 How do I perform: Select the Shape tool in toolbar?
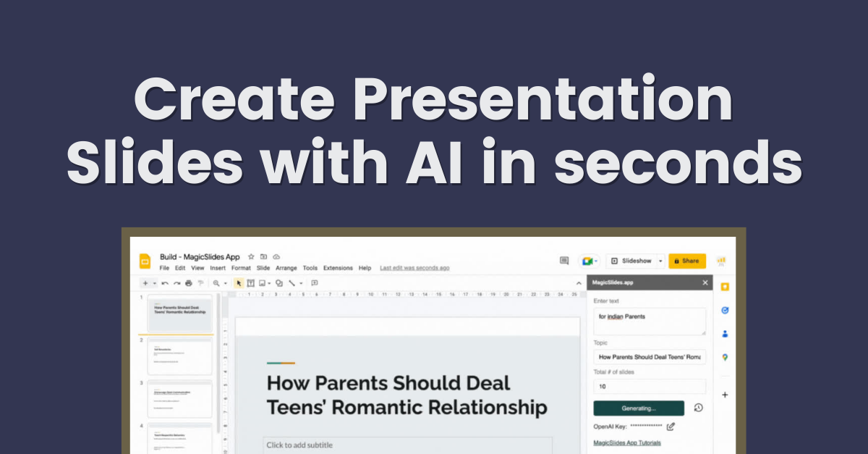[279, 283]
